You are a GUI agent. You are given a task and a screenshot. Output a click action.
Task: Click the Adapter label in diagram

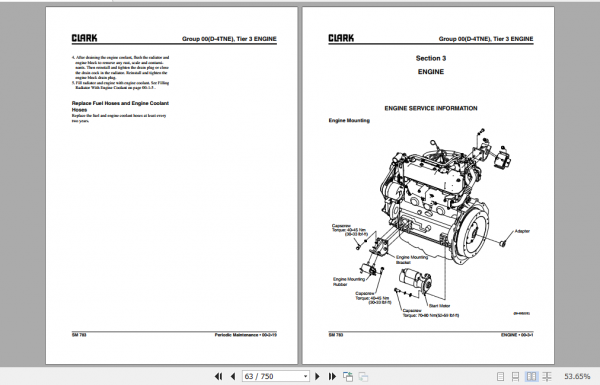(x=522, y=231)
